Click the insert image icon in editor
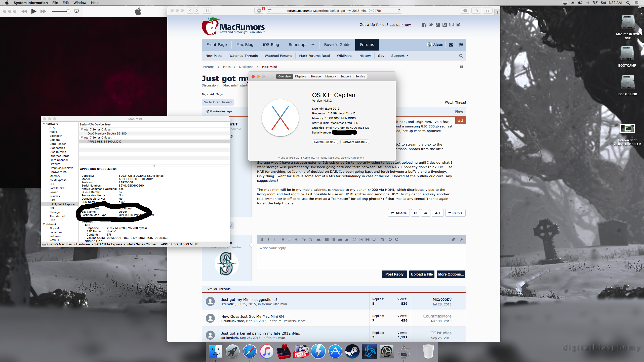The height and width of the screenshot is (362, 644). click(x=361, y=239)
